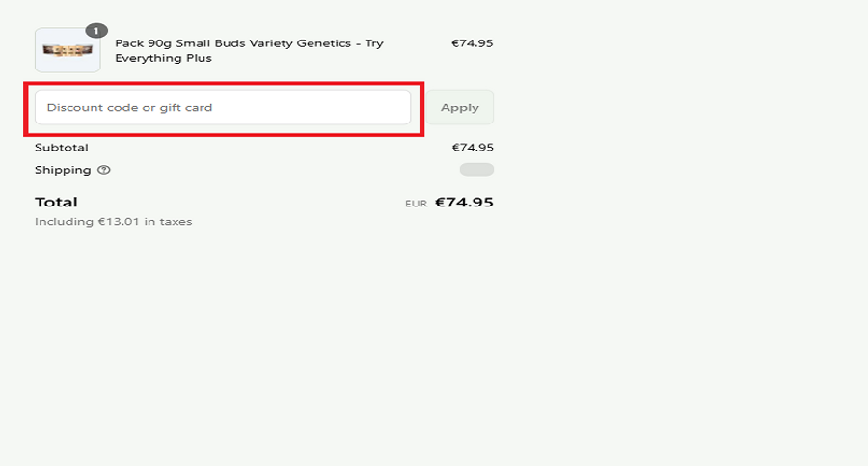Click the Subtotal amount €74.95
868x466 pixels.
(x=473, y=148)
